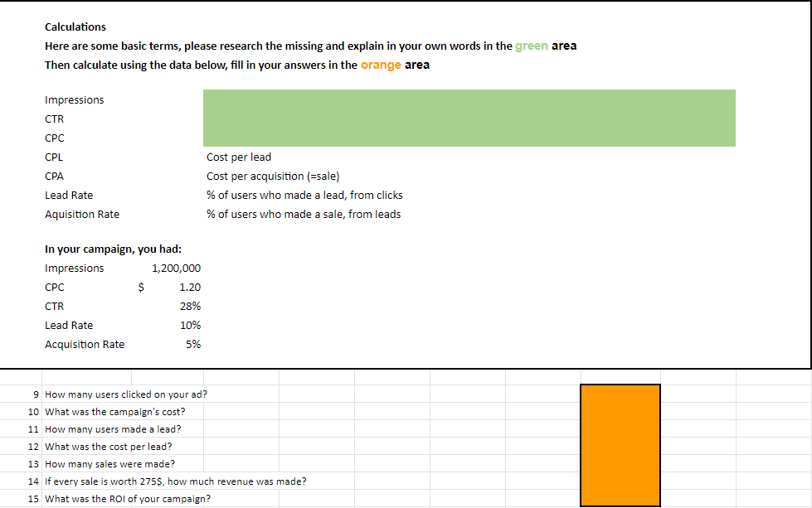Select row 9 header number
The image size is (812, 508).
point(36,394)
